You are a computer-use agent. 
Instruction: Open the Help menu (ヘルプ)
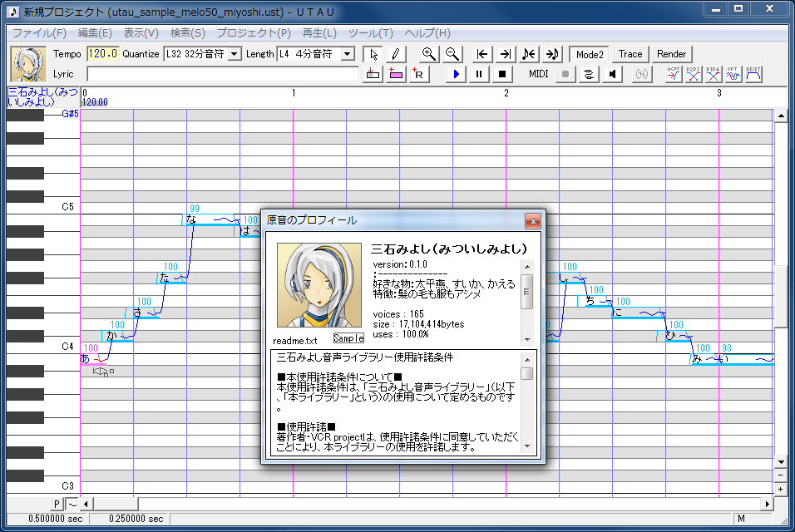click(x=427, y=33)
